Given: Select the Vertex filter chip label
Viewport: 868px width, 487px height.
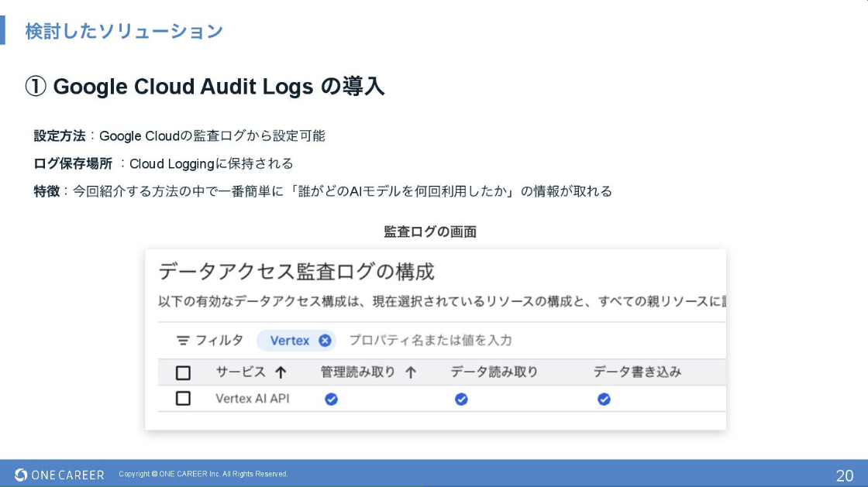Looking at the screenshot, I should (x=289, y=341).
